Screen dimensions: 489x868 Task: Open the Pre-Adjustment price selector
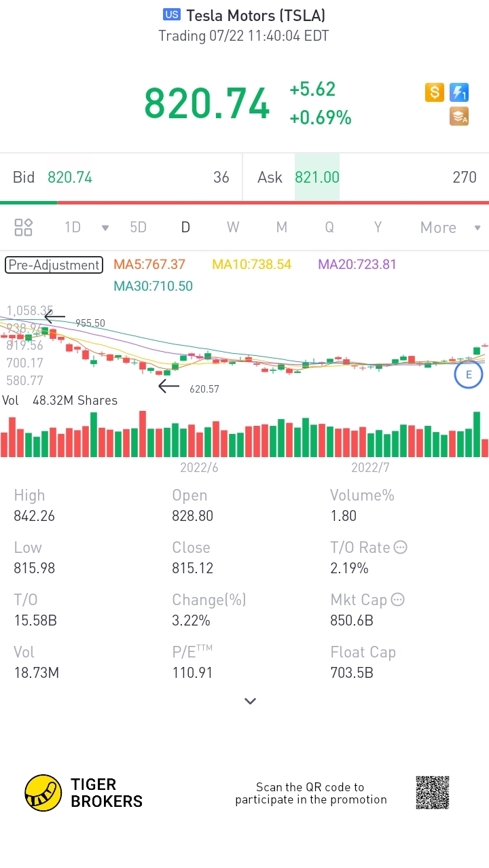pyautogui.click(x=54, y=265)
